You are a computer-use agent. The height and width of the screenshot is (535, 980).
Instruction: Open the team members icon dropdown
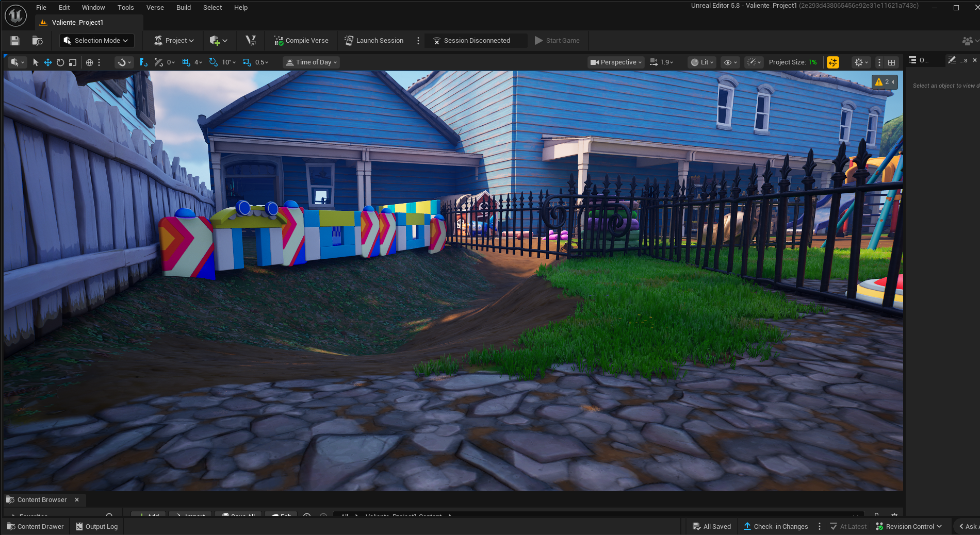pos(970,41)
